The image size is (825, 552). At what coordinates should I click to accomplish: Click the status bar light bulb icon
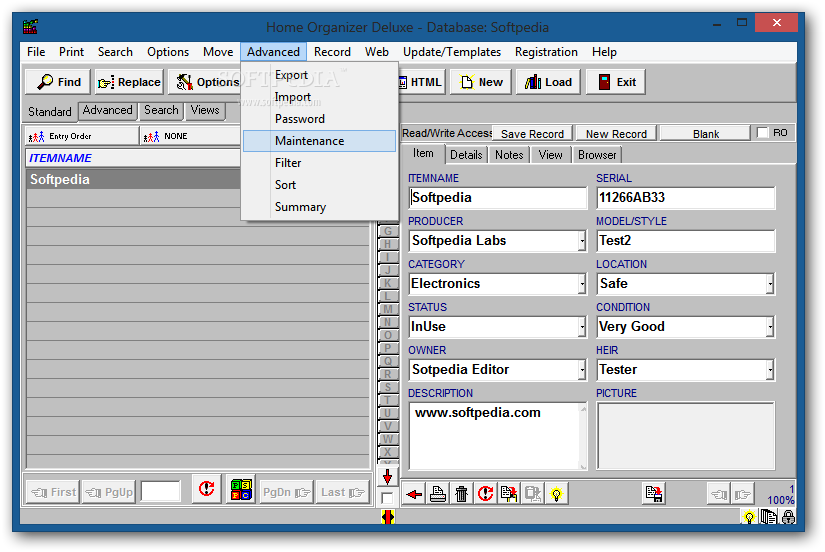coord(749,517)
